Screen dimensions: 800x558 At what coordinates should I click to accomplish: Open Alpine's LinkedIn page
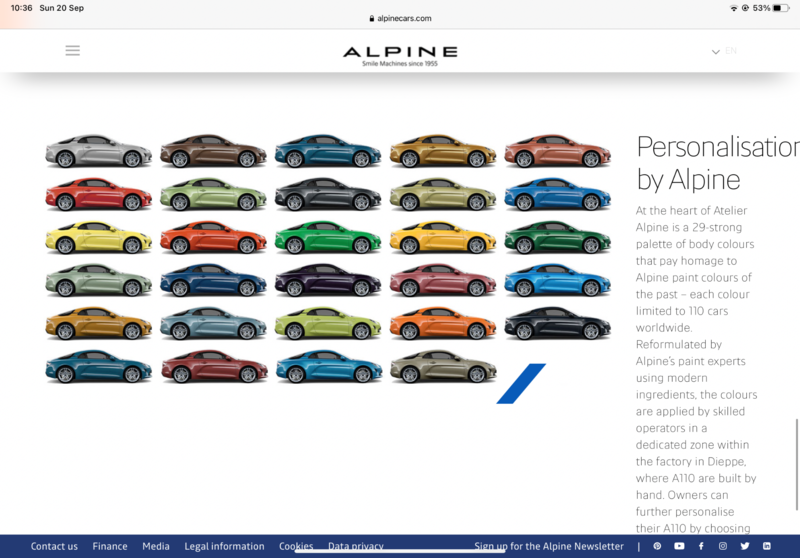[767, 546]
